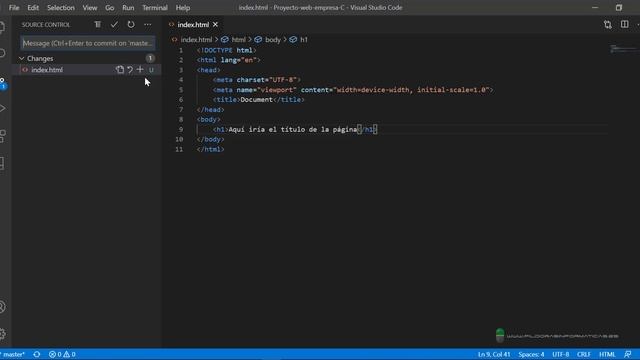This screenshot has width=640, height=360.
Task: Click the view as tree icon
Action: pos(98,24)
